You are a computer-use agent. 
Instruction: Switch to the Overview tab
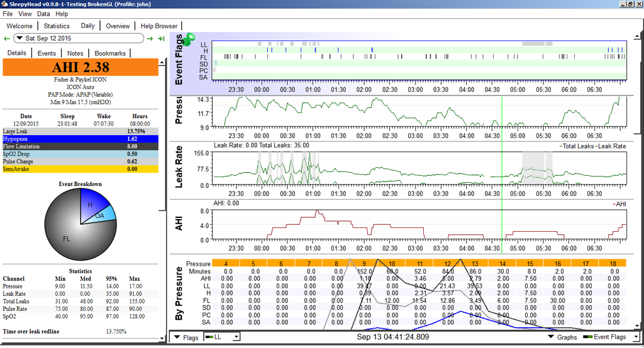(x=118, y=26)
